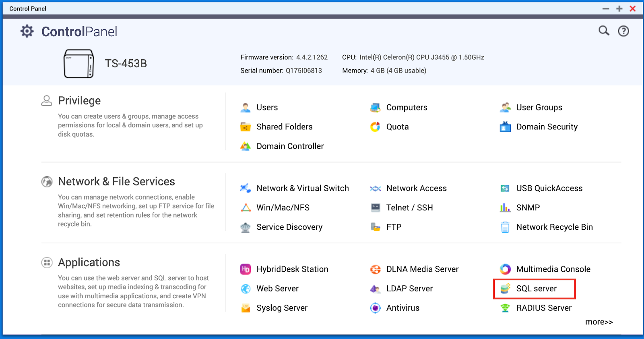
Task: Click the SNMP bar chart icon
Action: click(x=505, y=208)
